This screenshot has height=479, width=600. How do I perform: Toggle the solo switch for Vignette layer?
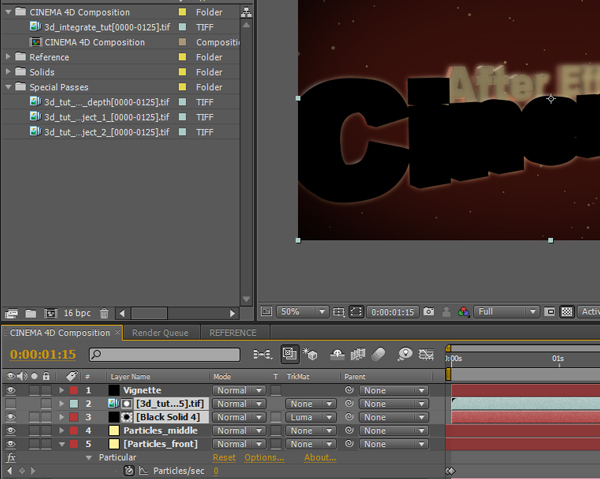(x=34, y=390)
